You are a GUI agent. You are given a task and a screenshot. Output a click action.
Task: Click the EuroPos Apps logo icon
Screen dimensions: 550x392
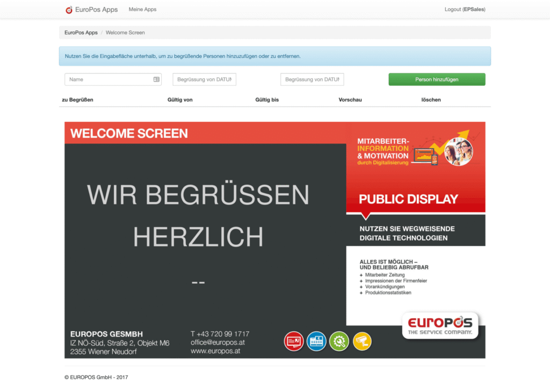pos(69,10)
